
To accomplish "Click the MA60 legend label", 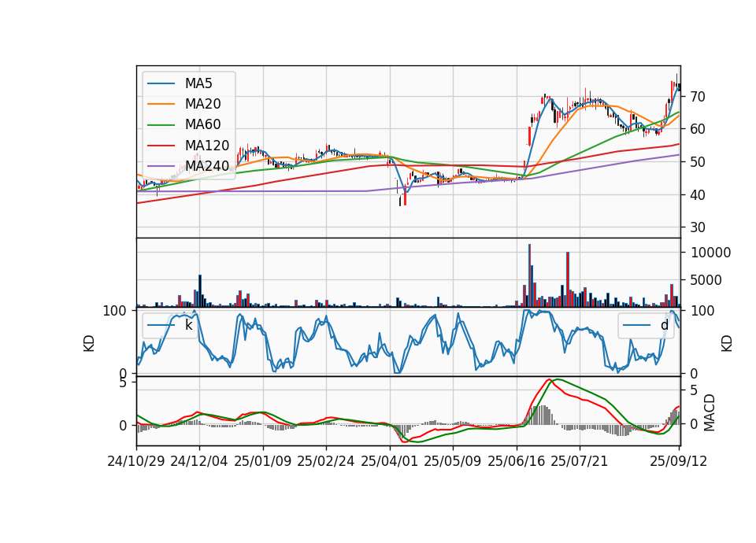I will tap(202, 124).
